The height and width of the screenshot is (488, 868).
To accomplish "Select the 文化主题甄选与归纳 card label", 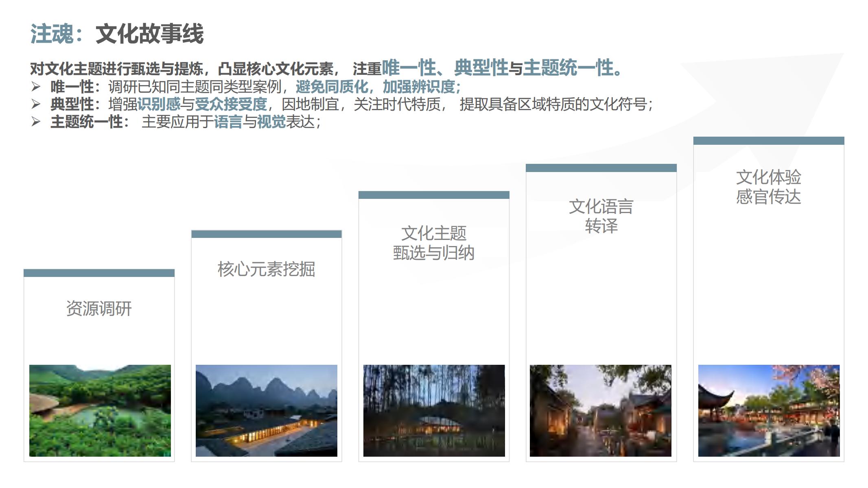I will pos(434,243).
